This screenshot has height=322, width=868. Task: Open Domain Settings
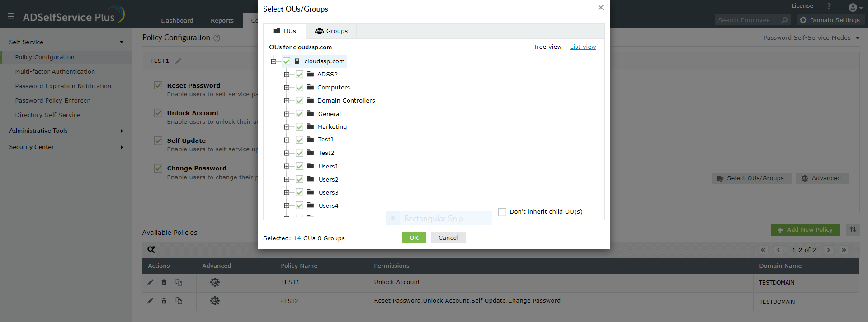tap(830, 20)
